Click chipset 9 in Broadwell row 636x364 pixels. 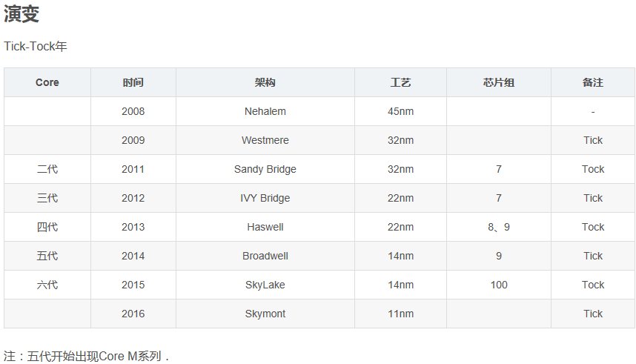click(499, 256)
